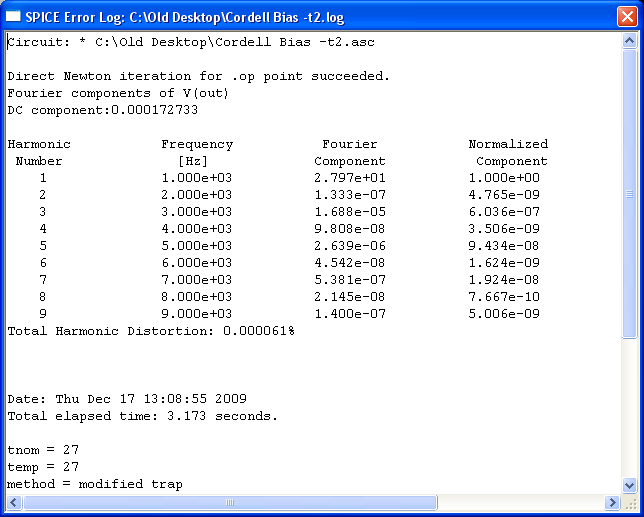
Task: Click normalized value 5.006e-09
Action: pyautogui.click(x=504, y=314)
